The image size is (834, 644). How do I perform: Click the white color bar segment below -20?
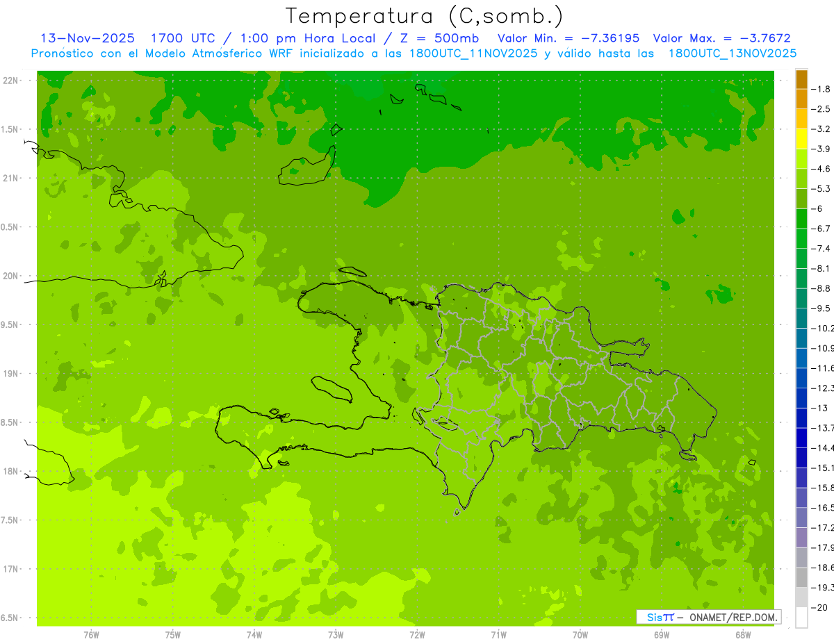(x=801, y=618)
